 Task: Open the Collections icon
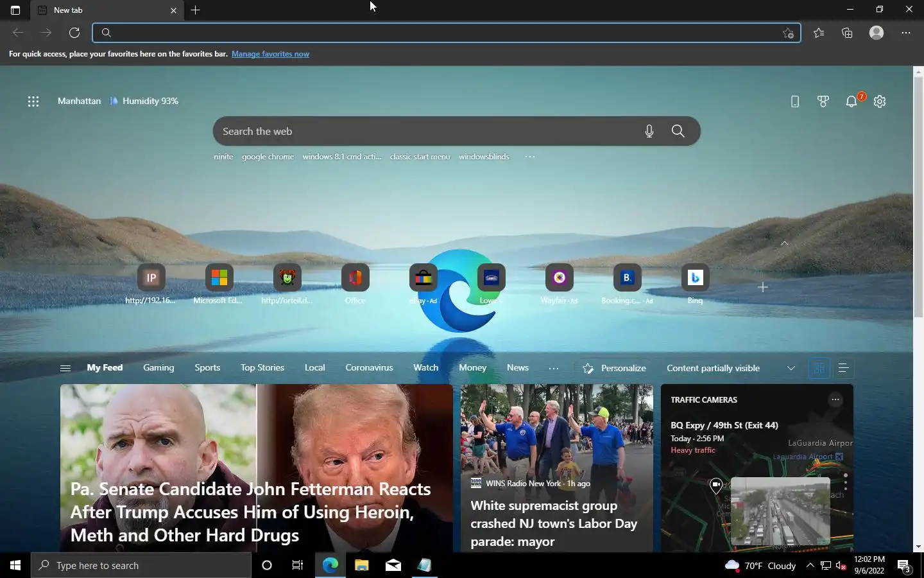click(847, 33)
